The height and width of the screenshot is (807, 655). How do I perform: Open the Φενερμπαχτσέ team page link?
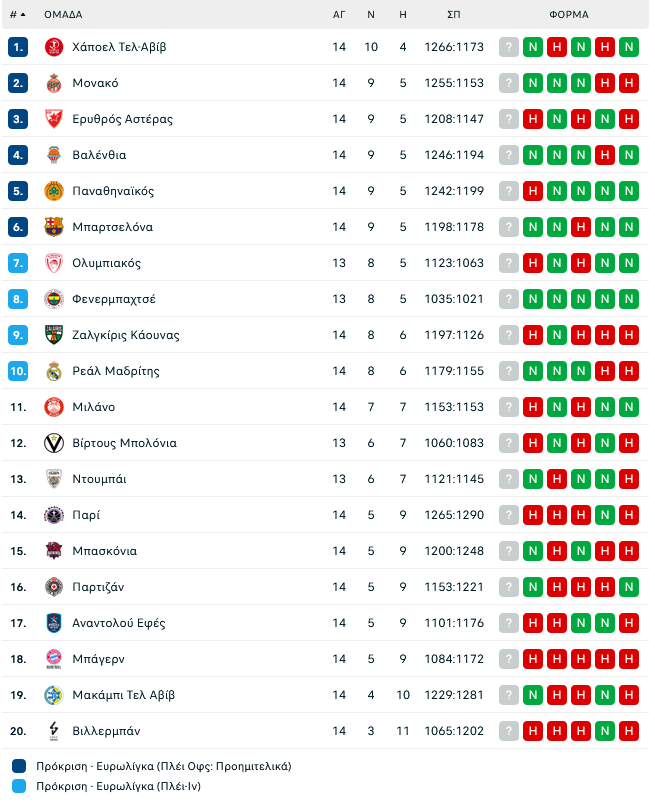(113, 299)
